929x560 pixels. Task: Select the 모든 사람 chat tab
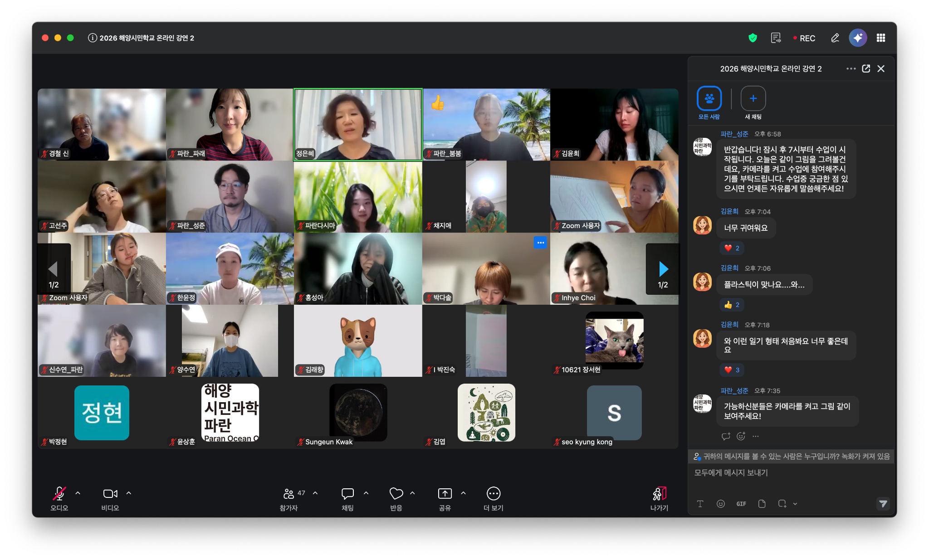(709, 103)
